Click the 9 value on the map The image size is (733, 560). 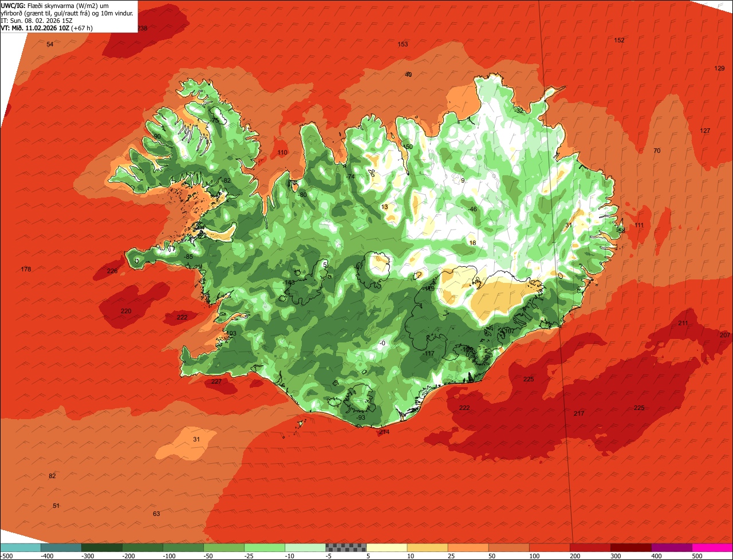click(463, 180)
